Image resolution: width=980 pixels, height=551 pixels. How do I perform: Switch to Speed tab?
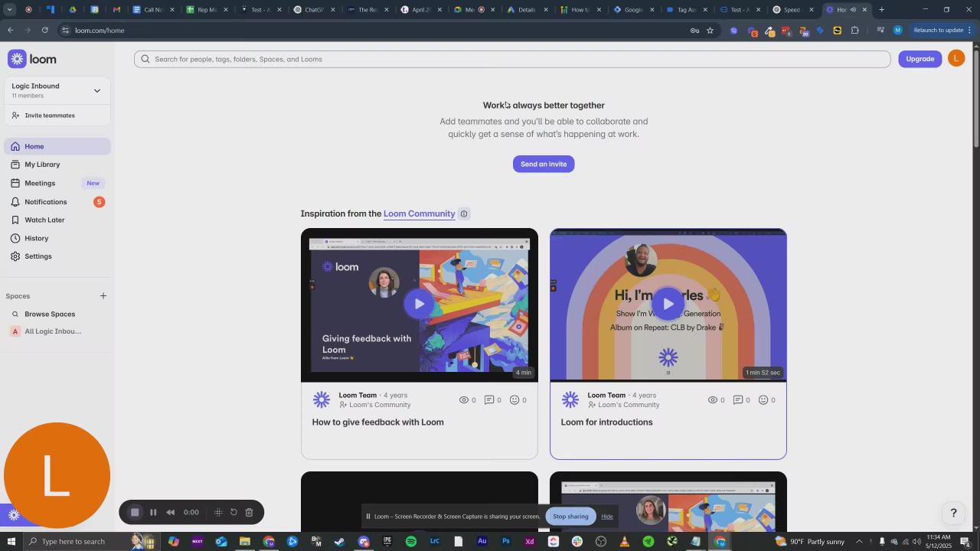coord(792,10)
